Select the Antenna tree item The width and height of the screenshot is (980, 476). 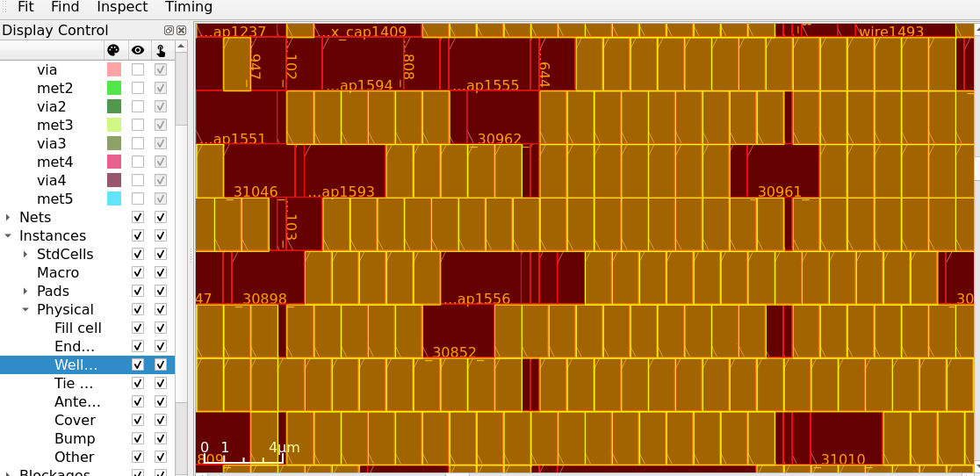(x=77, y=401)
